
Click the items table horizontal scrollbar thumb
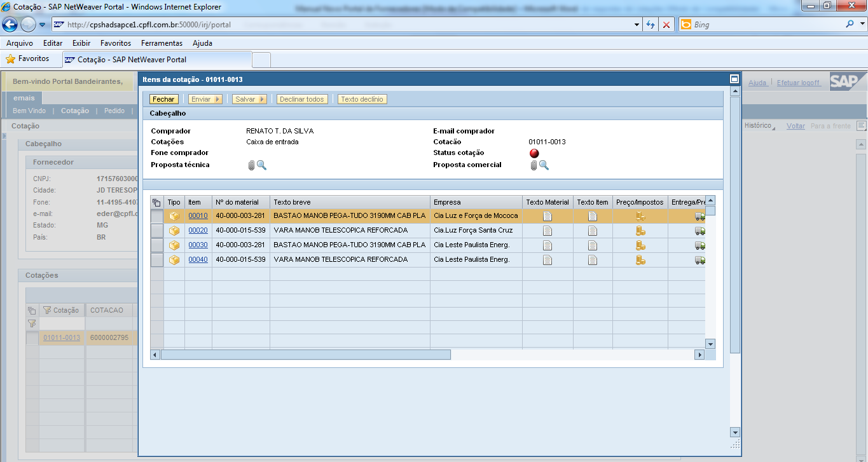coord(305,355)
